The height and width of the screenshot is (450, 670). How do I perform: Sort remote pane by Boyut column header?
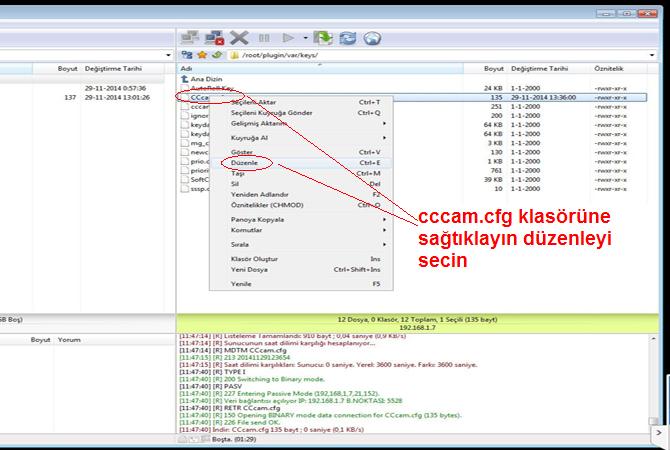485,68
